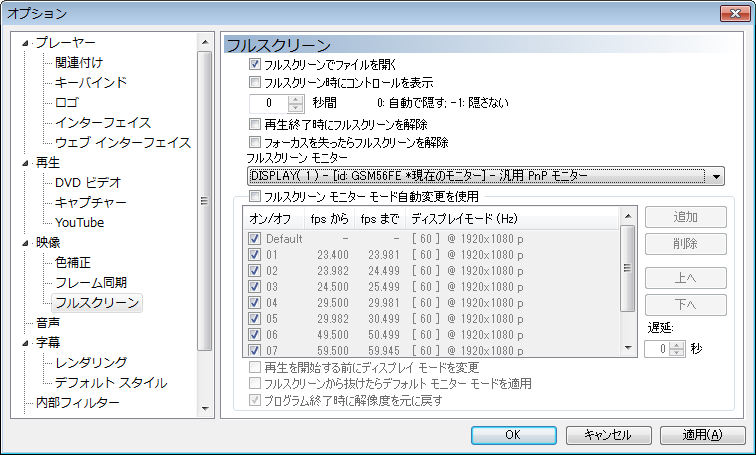
Task: Toggle checkbox for row 03
Action: pos(254,286)
